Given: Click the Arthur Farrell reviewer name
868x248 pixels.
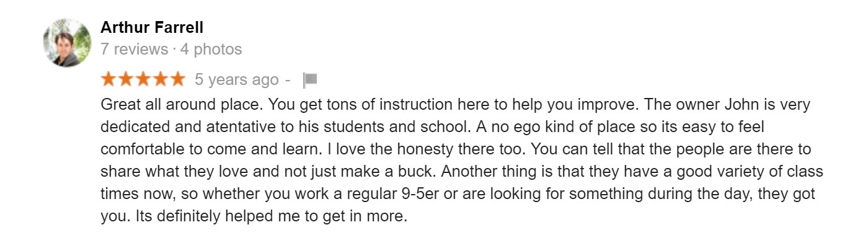Looking at the screenshot, I should (152, 28).
